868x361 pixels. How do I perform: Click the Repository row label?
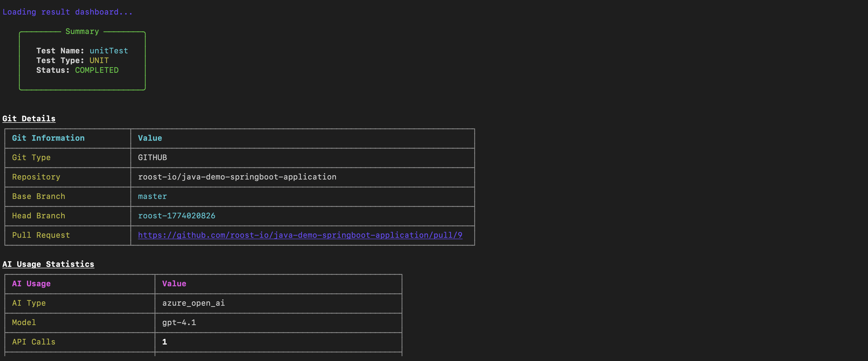(x=36, y=177)
